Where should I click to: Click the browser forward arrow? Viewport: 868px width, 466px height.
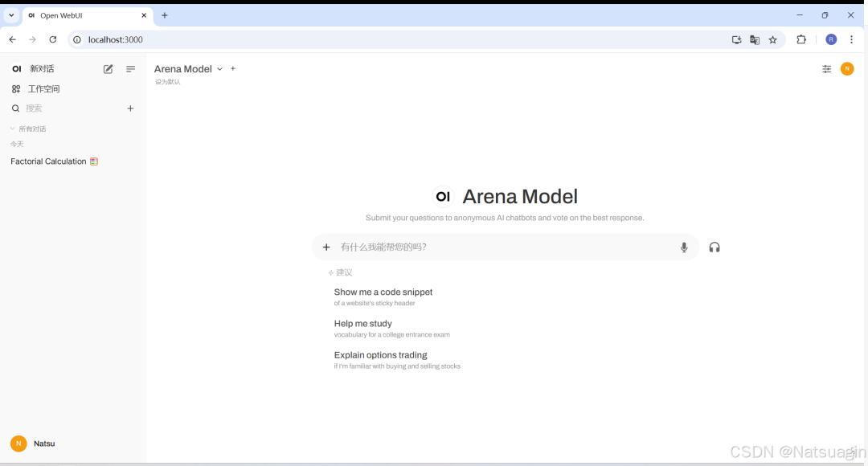click(33, 40)
